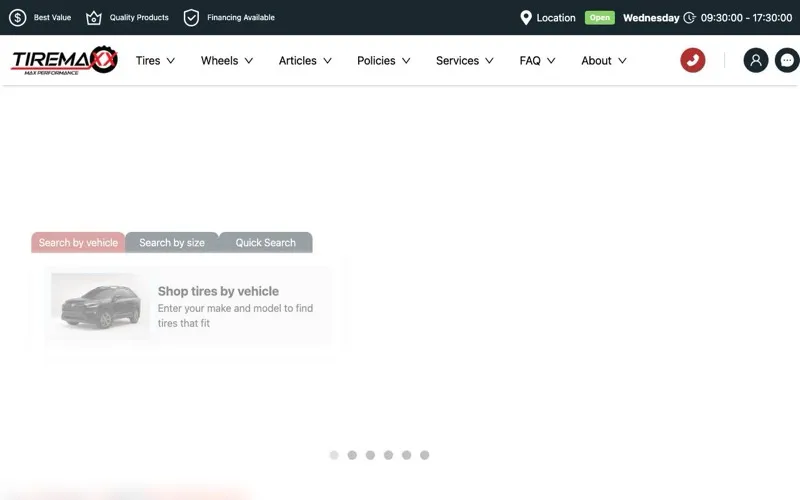Switch to the Quick Search tab
Screen dimensions: 800x500
pos(265,242)
